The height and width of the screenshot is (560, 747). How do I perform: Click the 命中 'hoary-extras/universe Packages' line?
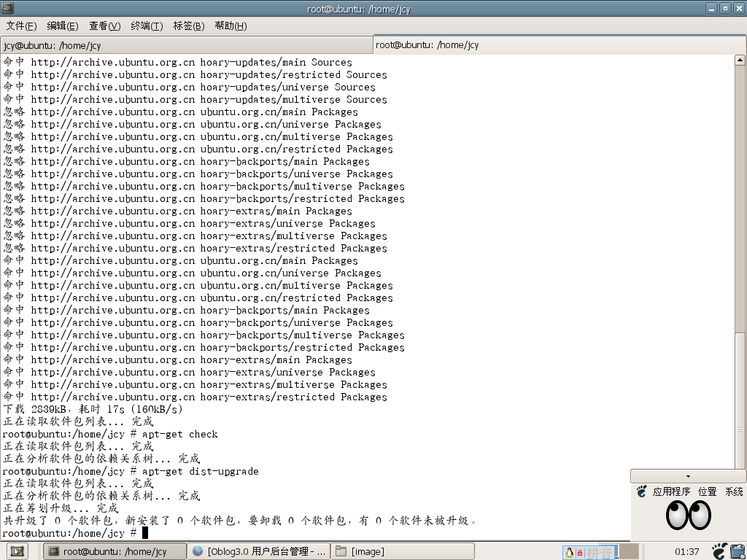189,371
